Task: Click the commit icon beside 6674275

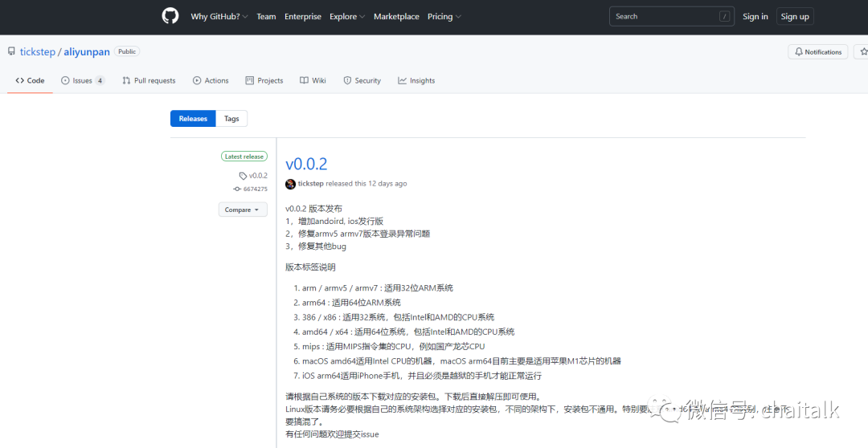Action: click(237, 189)
